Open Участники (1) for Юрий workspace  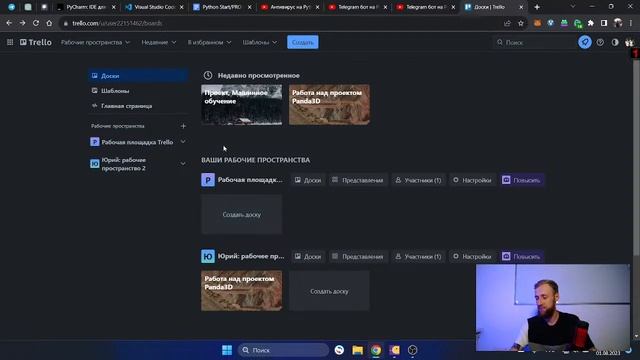click(x=418, y=256)
